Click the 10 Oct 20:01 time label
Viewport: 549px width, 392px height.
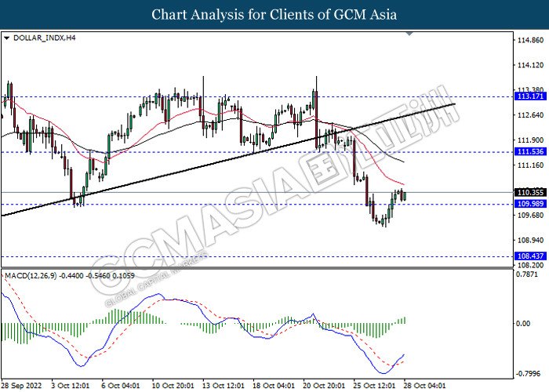coord(173,386)
